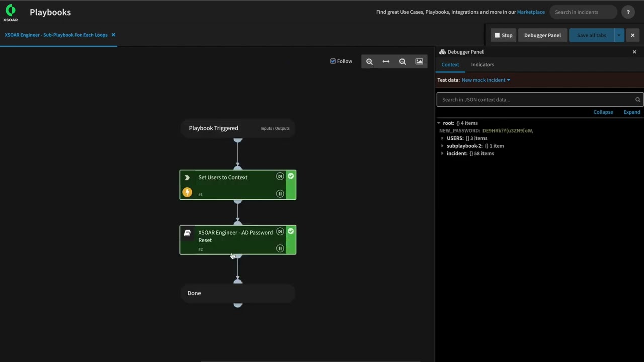Click the Playbooks page heading
The image size is (644, 362).
click(x=50, y=12)
